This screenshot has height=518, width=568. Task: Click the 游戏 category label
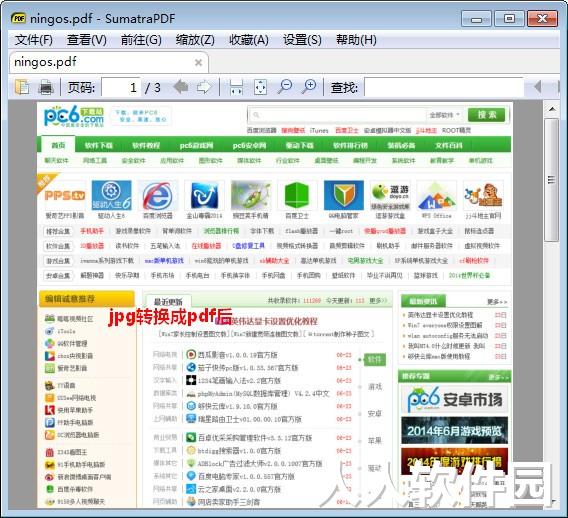coord(375,387)
